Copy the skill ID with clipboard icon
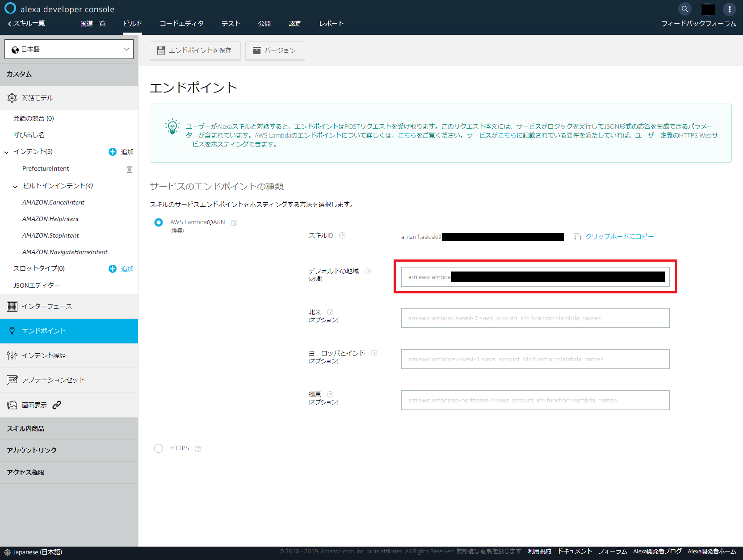 [x=577, y=237]
